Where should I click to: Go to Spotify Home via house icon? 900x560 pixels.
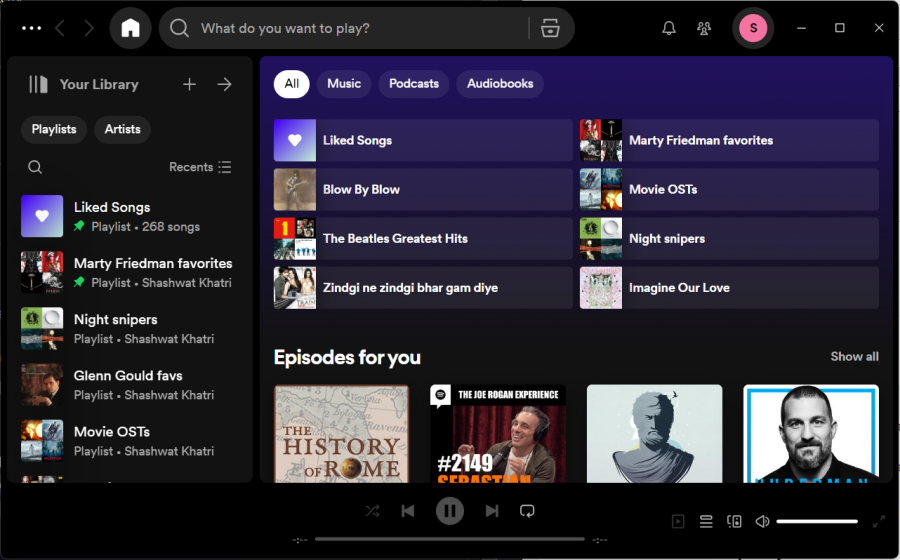[130, 28]
